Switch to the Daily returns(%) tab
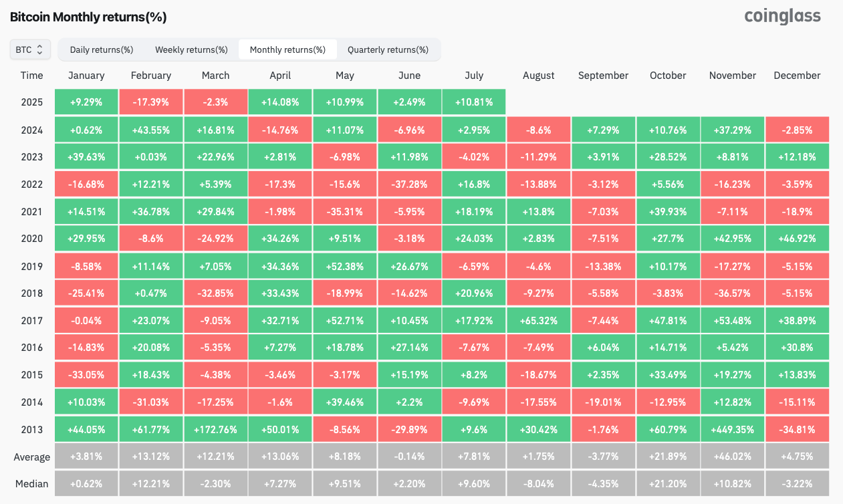 click(102, 49)
